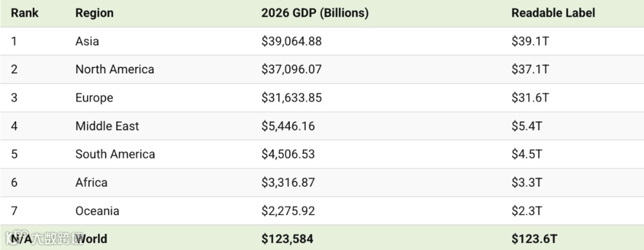Select the 2026 GDP (Billions) header
644x250 pixels.
pos(314,13)
